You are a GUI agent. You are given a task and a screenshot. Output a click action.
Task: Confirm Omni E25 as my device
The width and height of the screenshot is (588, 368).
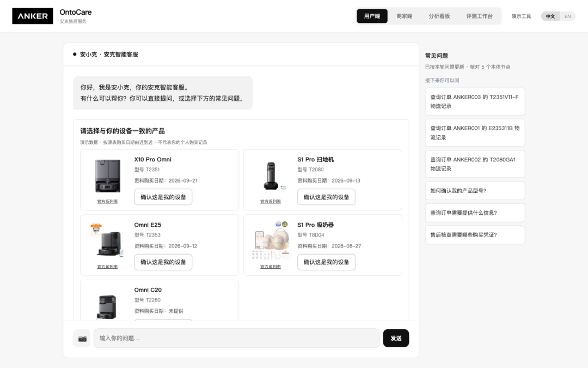[163, 262]
